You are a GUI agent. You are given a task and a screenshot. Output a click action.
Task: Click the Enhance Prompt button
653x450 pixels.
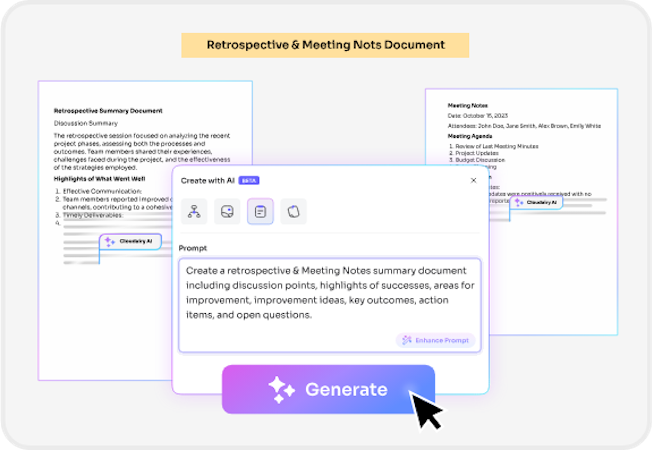coord(435,340)
